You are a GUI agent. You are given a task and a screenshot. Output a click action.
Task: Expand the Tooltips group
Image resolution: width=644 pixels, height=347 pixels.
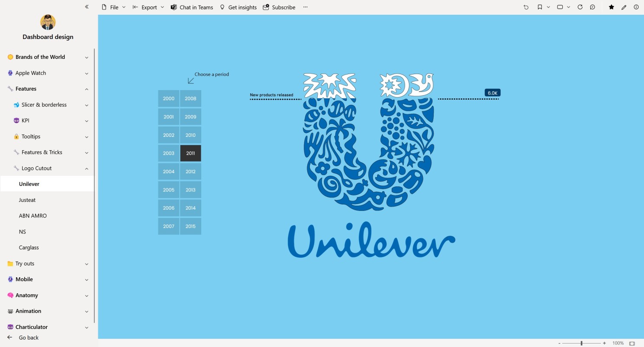87,136
